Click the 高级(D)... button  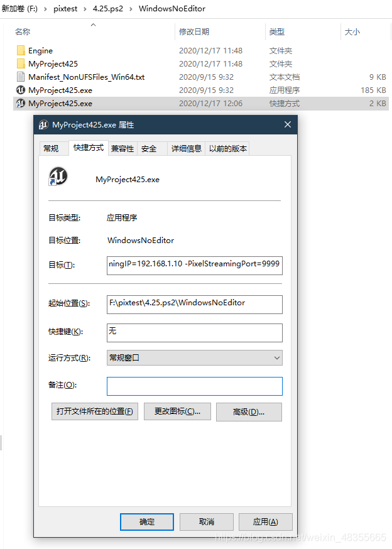249,412
